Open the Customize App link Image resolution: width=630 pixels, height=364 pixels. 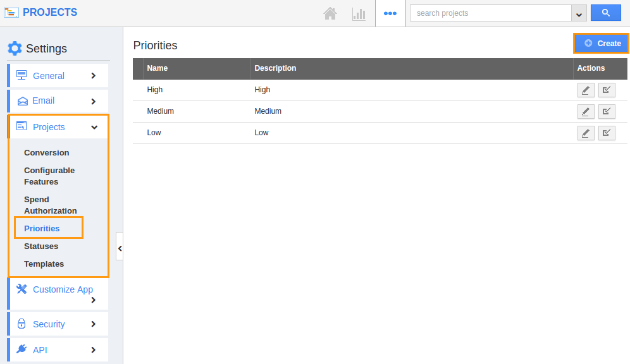tap(63, 289)
